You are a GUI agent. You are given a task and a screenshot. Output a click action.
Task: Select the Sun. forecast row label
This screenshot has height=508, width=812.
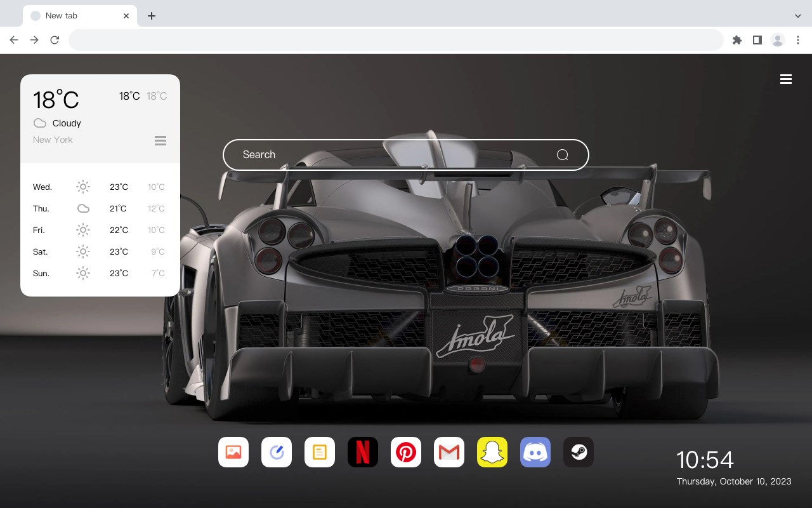pyautogui.click(x=41, y=274)
